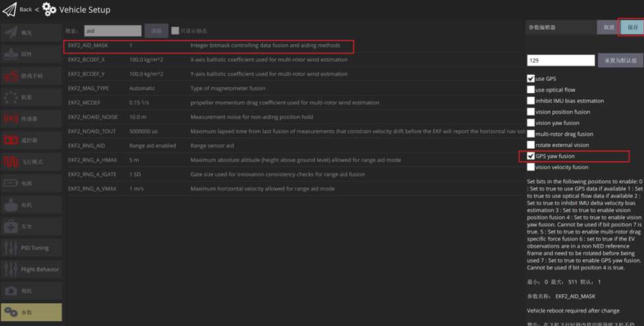Image resolution: width=644 pixels, height=326 pixels.
Task: Open the 遥控器 radio setup page
Action: (x=31, y=140)
